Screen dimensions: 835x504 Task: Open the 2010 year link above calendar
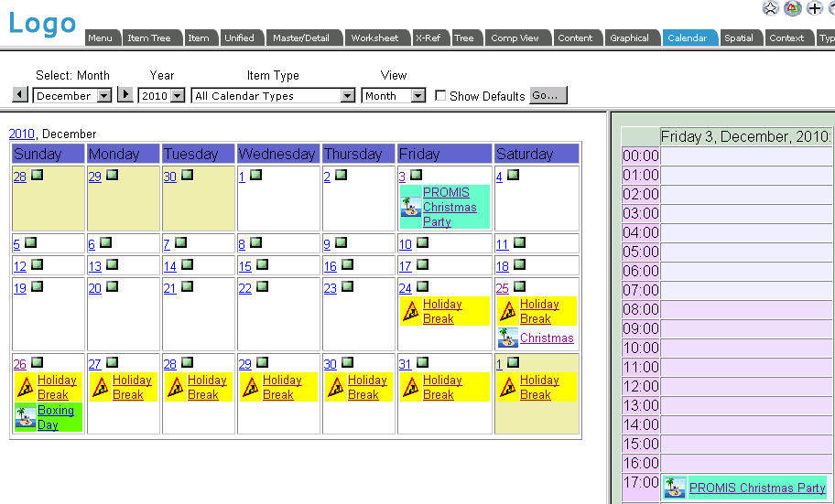[x=22, y=134]
